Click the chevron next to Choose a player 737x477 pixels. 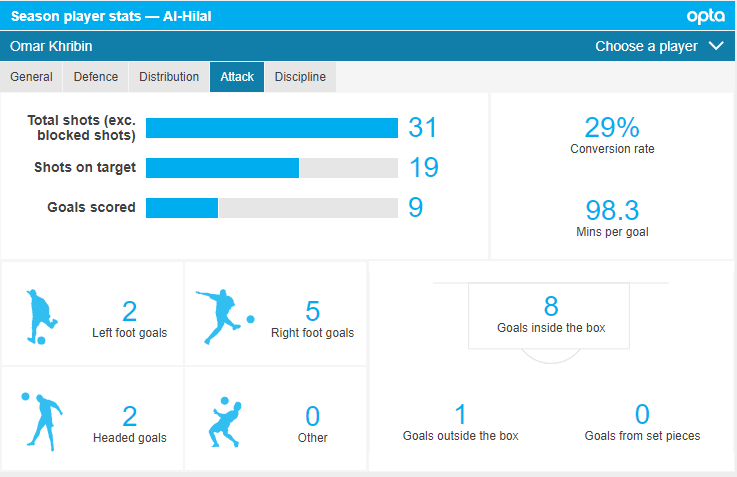(715, 46)
